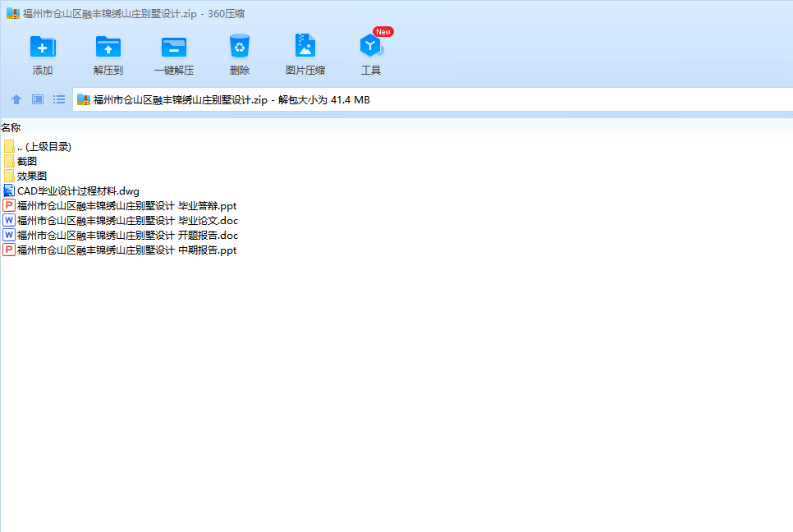Screen dimensions: 793x532
Task: Switch to the list view mode
Action: [59, 99]
